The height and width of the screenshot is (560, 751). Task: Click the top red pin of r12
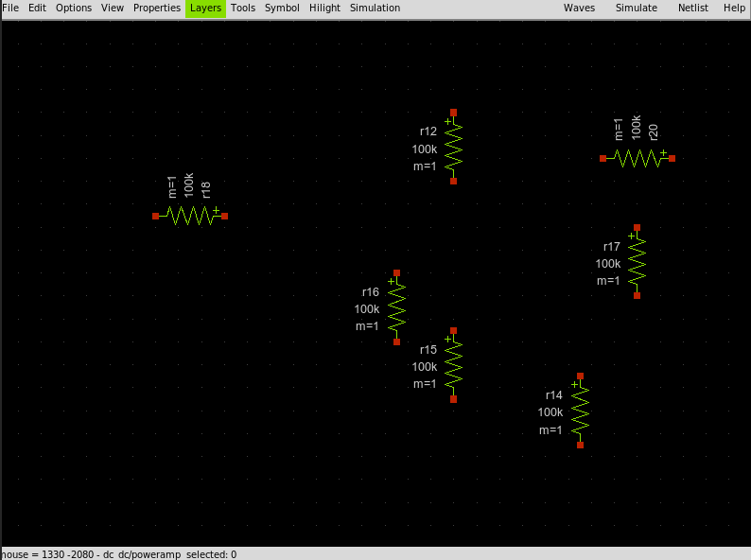pos(454,113)
